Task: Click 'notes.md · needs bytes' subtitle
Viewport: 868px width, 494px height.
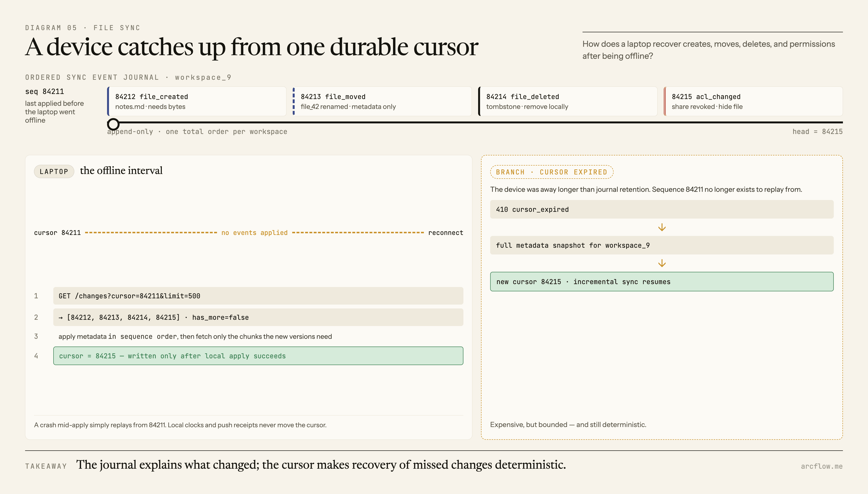Action: 150,107
